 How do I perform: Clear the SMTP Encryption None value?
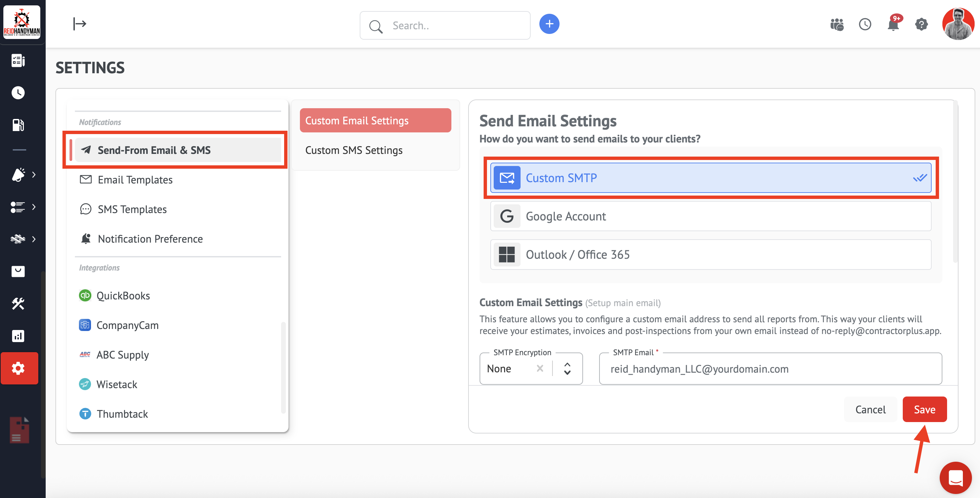pos(539,369)
